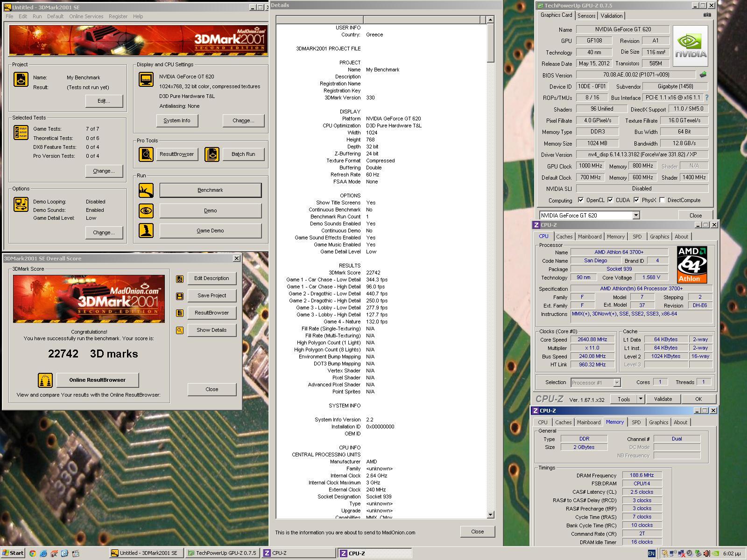Click the Options demo settings icon

click(x=21, y=204)
